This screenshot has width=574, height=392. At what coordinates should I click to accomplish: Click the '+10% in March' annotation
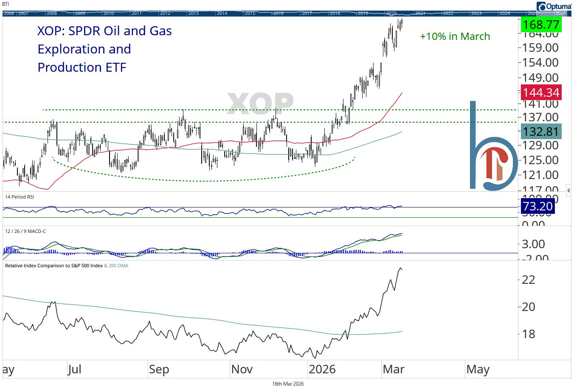point(455,36)
